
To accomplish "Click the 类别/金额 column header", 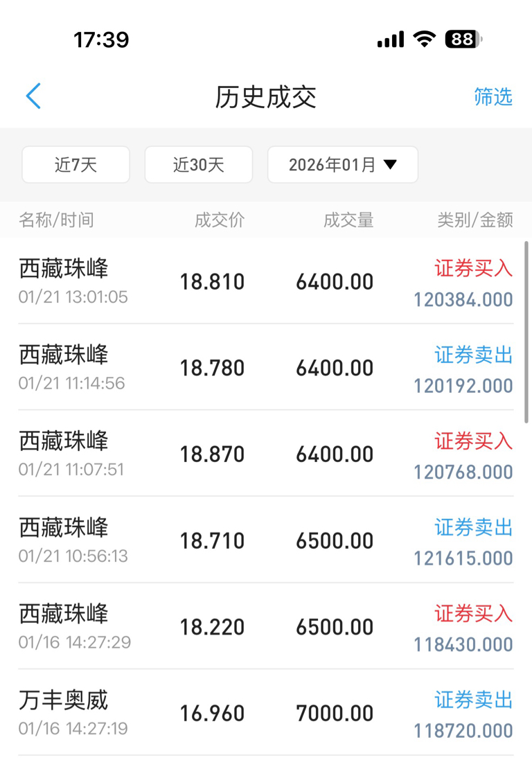I will coord(475,220).
